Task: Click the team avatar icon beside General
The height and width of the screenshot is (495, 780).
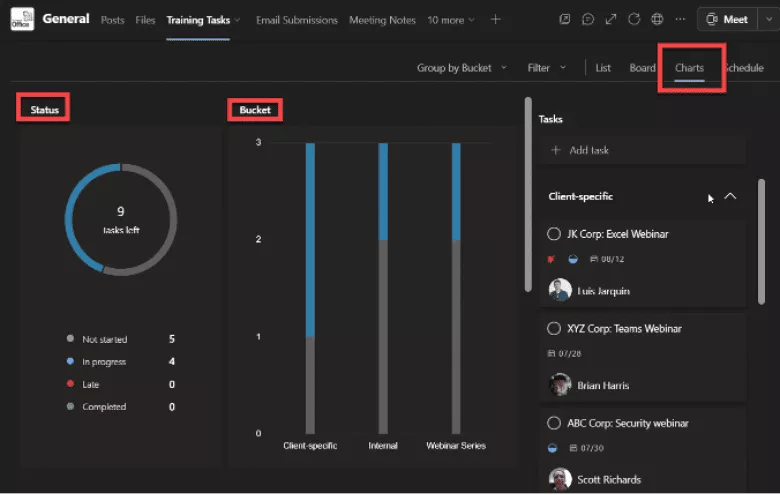Action: (22, 19)
